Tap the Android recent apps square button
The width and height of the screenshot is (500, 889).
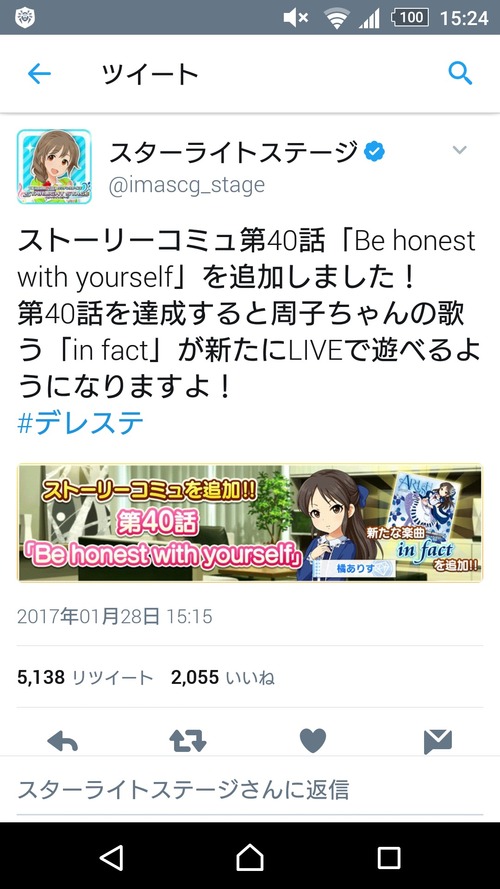(x=389, y=858)
